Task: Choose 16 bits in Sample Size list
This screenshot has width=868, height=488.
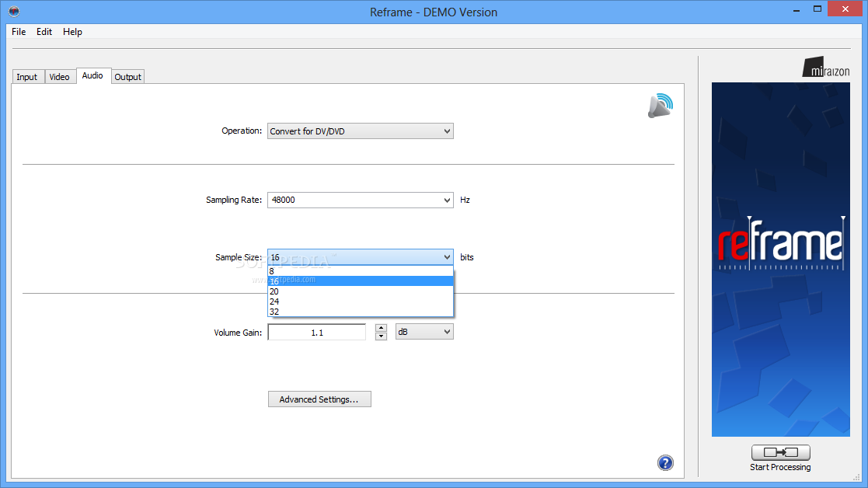Action: pos(361,281)
